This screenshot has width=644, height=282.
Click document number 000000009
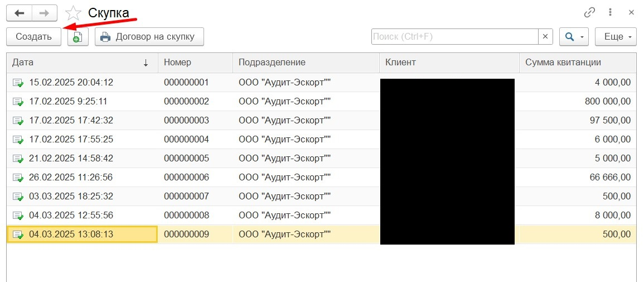(186, 235)
